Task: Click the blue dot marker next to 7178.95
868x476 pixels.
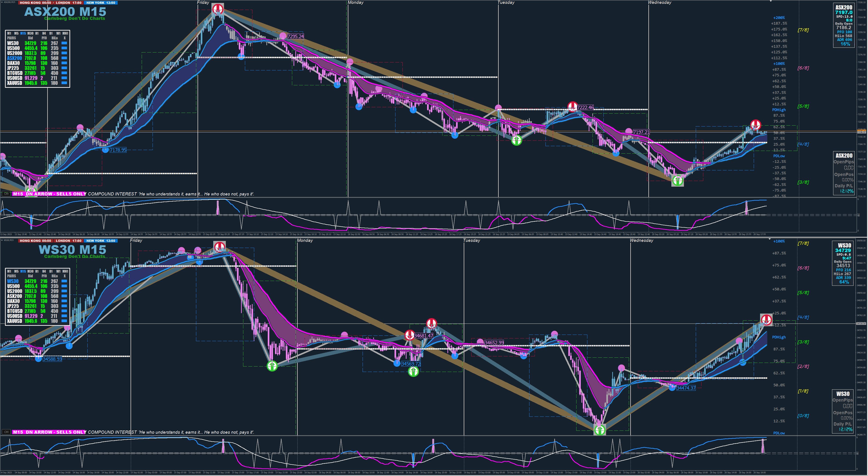Action: 105,150
